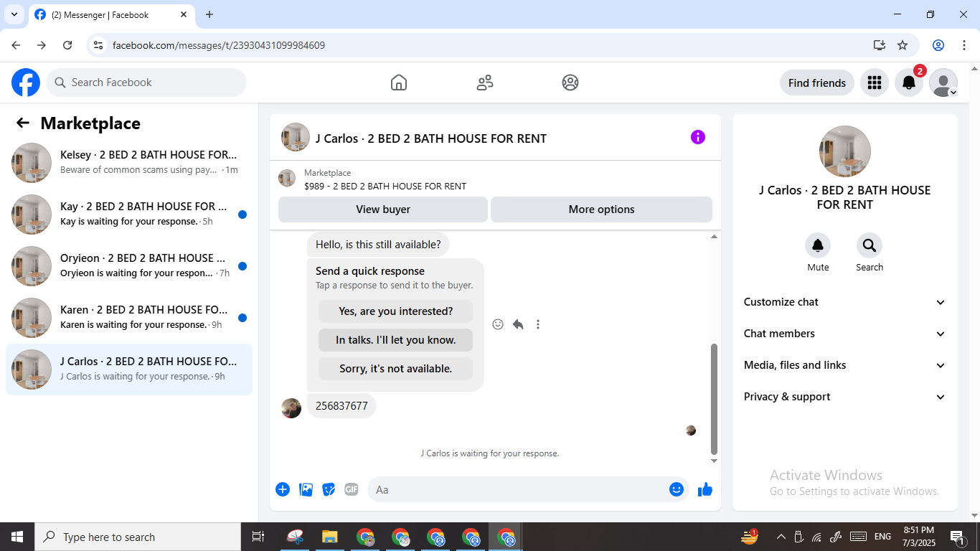Click 'Hello, is this still available?' message
980x551 pixels.
[378, 245]
